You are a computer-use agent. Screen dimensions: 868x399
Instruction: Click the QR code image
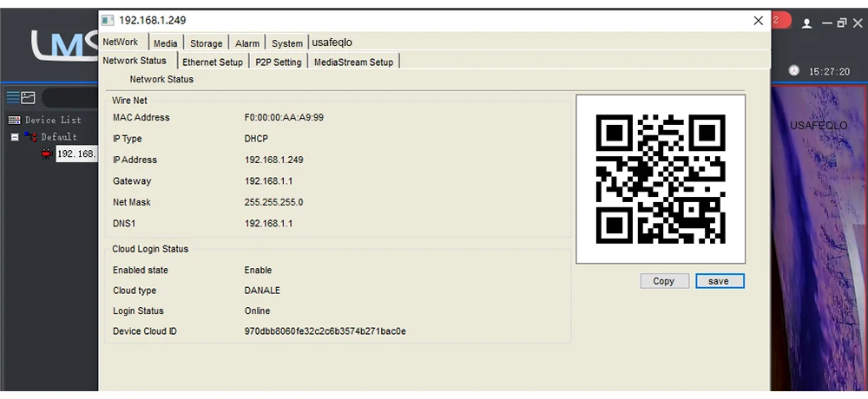(661, 179)
